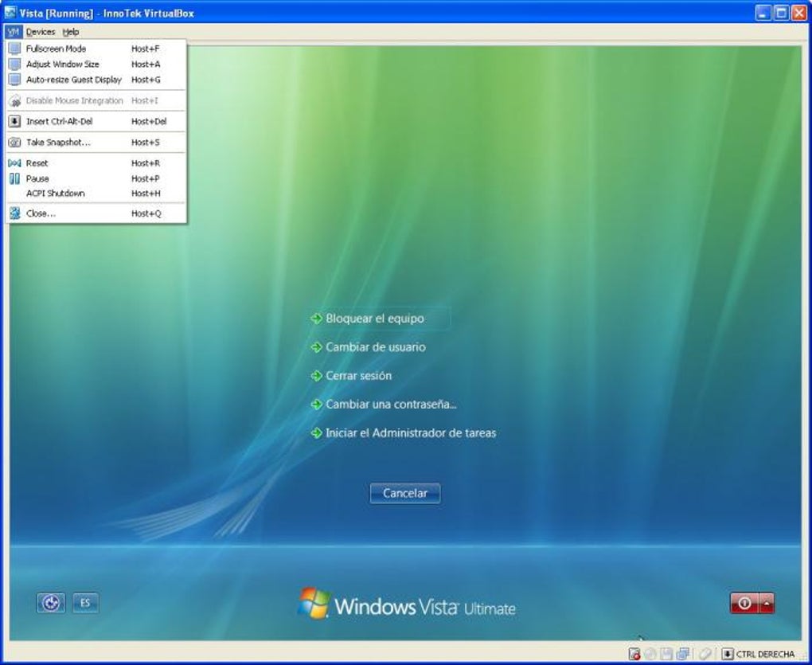812x665 pixels.
Task: Click the Pause bars icon
Action: click(15, 178)
